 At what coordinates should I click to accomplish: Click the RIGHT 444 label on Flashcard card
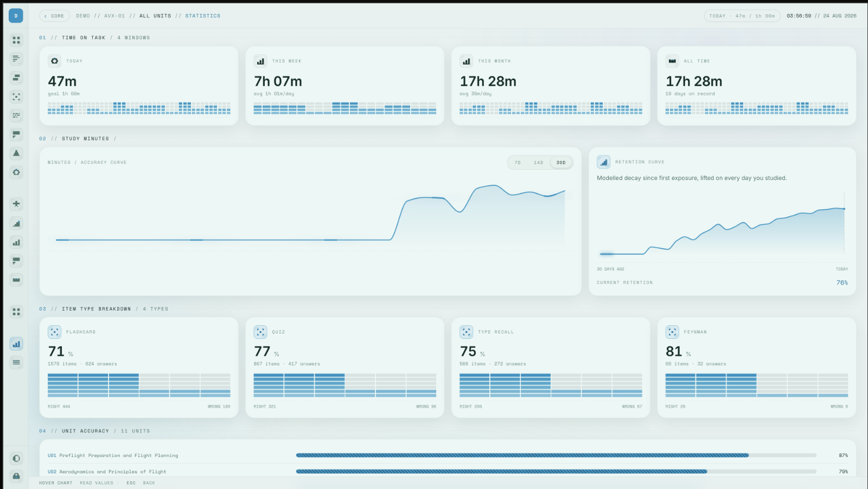coord(59,407)
